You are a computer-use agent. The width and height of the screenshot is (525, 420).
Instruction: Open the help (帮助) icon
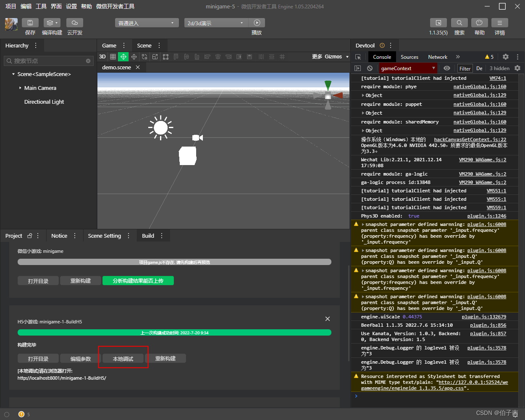(479, 23)
